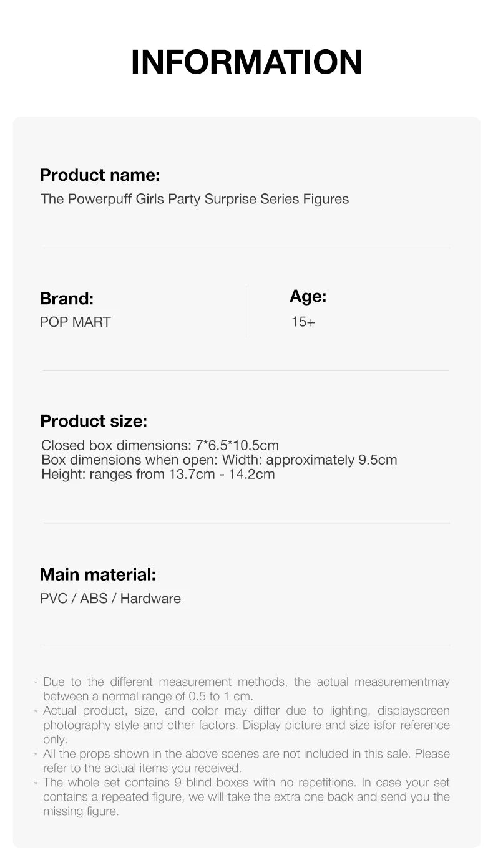Click the "Brand:" label
This screenshot has height=868, width=493.
pyautogui.click(x=67, y=299)
